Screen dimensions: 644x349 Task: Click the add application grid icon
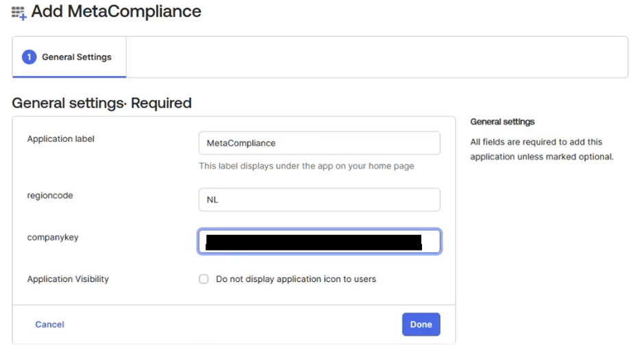18,13
